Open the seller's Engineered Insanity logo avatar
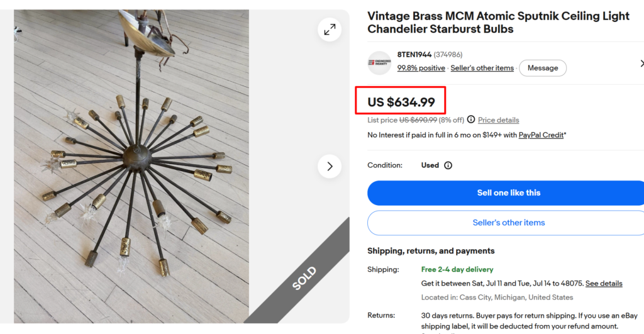This screenshot has width=644, height=334. pyautogui.click(x=379, y=63)
